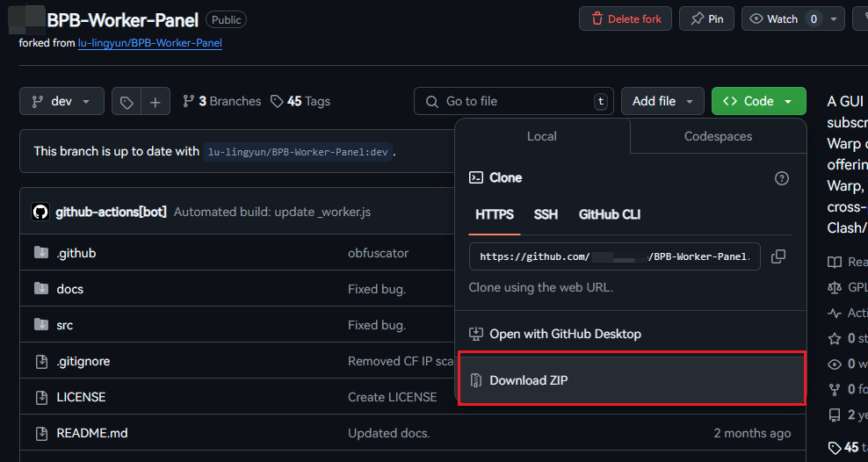
Task: Click the .github folder icon
Action: coord(41,253)
